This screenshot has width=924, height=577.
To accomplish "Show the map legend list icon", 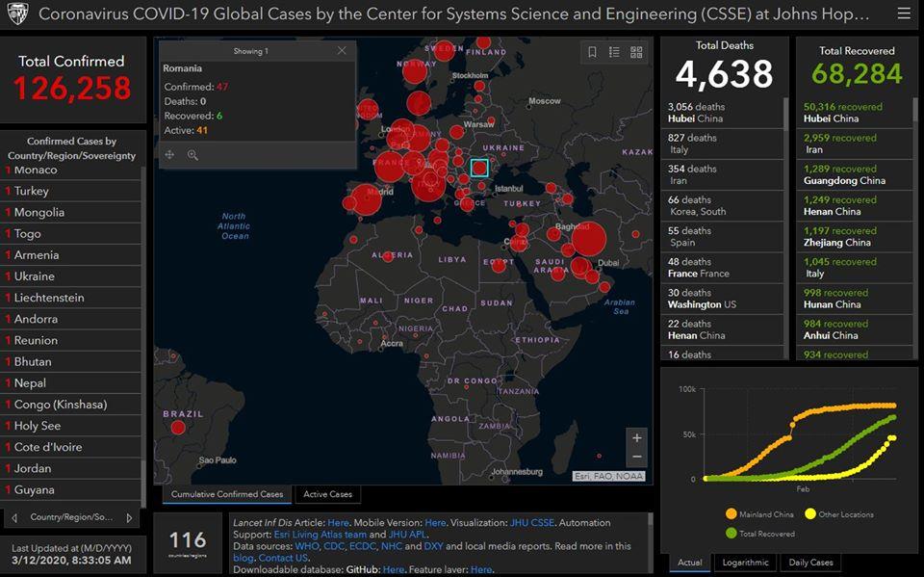I will 615,52.
